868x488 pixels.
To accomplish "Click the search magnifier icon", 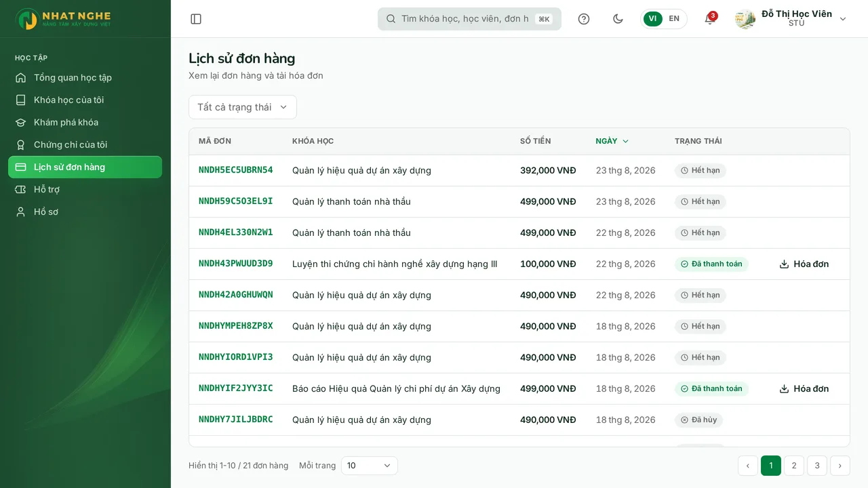I will coord(391,19).
